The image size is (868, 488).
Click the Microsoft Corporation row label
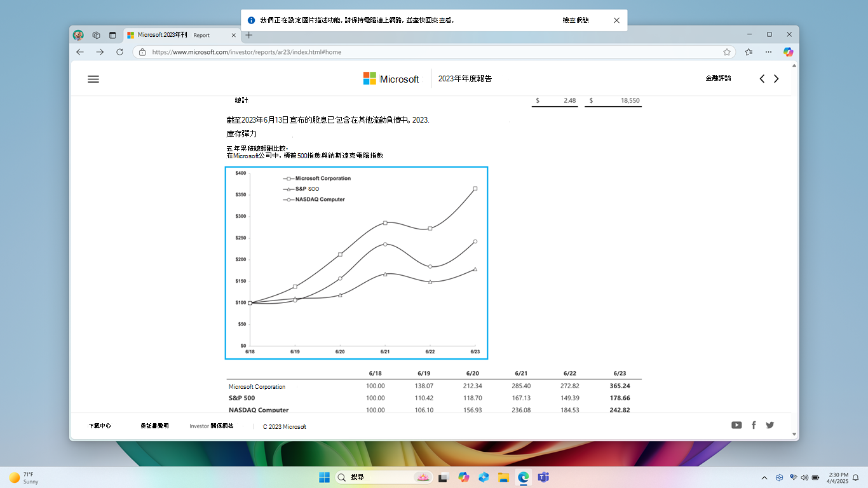257,386
